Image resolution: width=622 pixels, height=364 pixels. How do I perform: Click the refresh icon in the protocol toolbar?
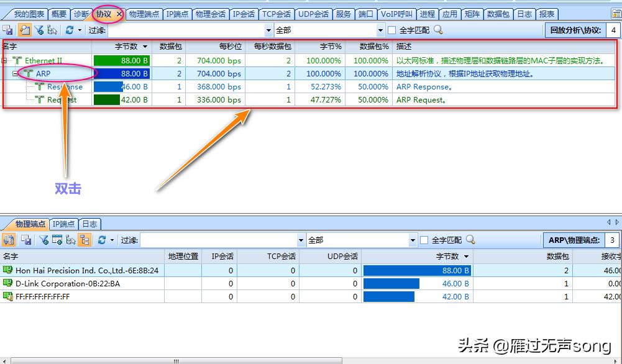coord(70,30)
